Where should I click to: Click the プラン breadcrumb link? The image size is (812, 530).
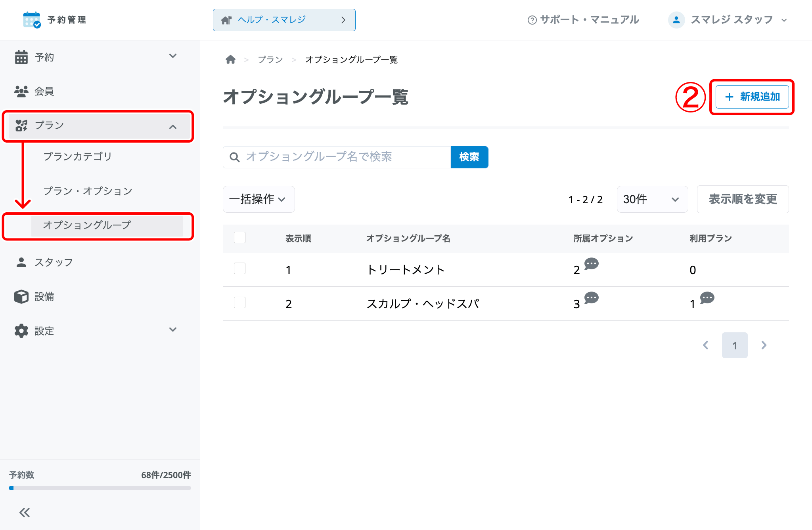coord(270,59)
